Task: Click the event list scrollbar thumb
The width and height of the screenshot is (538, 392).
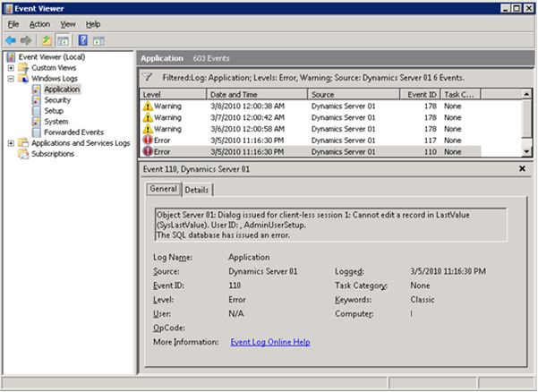Action: (x=526, y=117)
